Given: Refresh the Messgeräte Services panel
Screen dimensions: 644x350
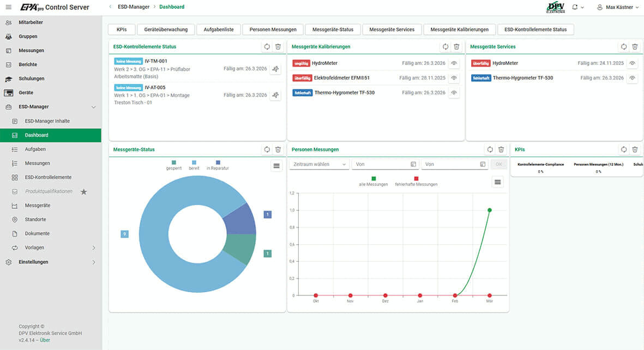Looking at the screenshot, I should click(624, 47).
